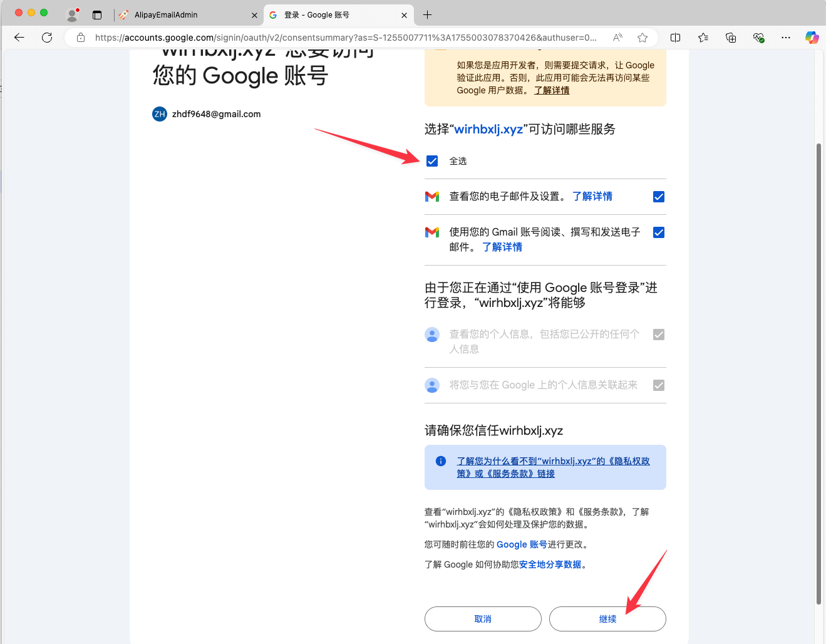The image size is (826, 644).
Task: Open the collections icon
Action: tap(731, 38)
